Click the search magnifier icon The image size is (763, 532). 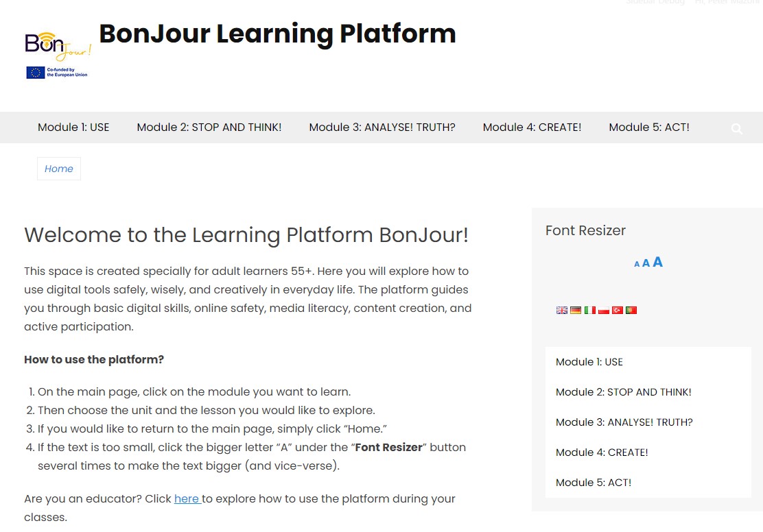tap(737, 129)
